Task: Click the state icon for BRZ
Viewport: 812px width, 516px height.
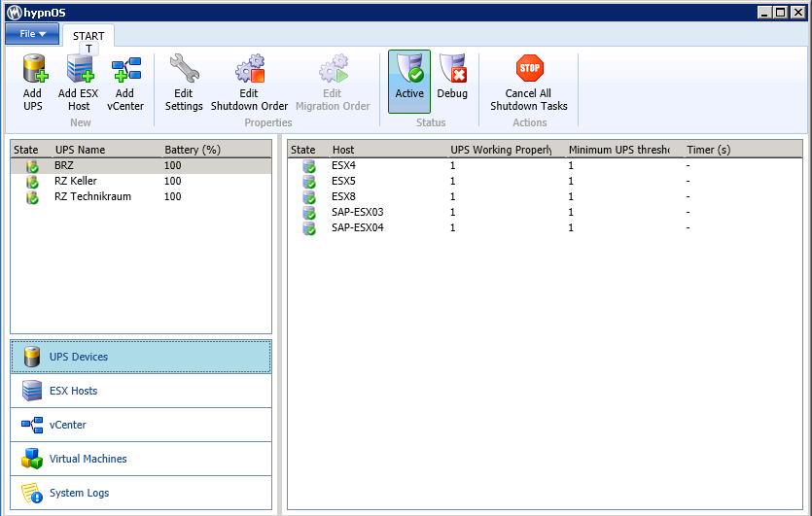Action: (32, 166)
